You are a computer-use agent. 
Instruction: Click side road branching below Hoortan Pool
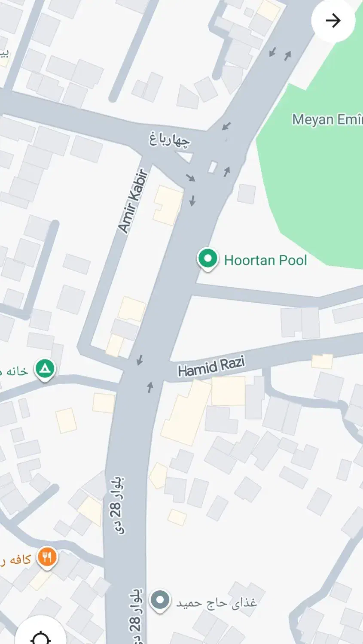pyautogui.click(x=275, y=296)
